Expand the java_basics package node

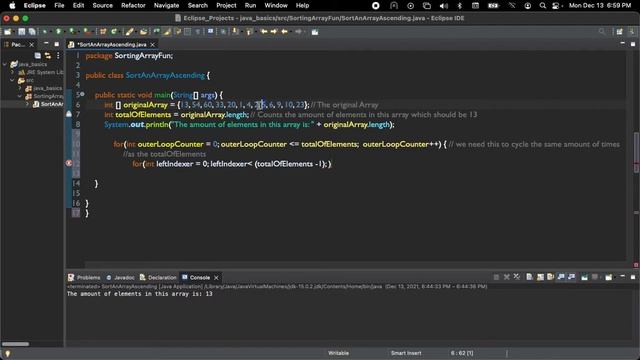click(20, 88)
